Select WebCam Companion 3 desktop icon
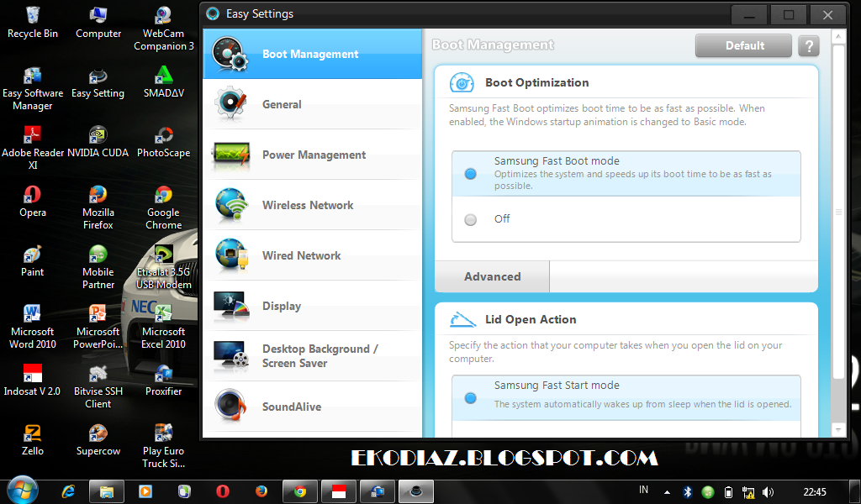The image size is (861, 504). point(164,29)
